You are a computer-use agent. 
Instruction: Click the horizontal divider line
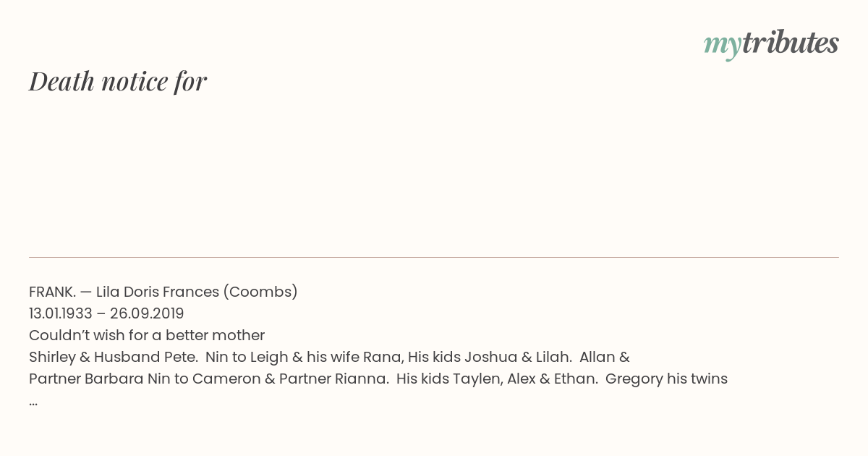[x=434, y=257]
